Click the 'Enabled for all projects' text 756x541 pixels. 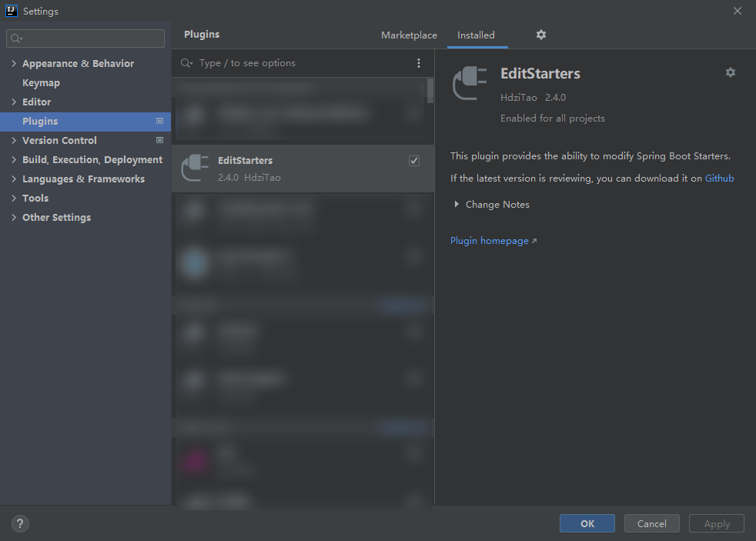[553, 119]
